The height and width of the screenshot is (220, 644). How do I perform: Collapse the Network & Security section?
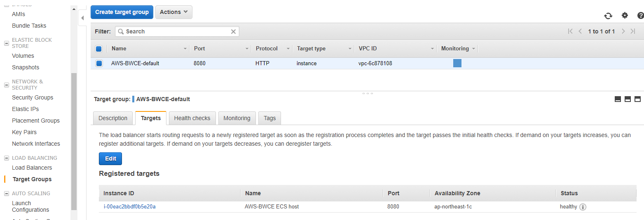(x=7, y=85)
